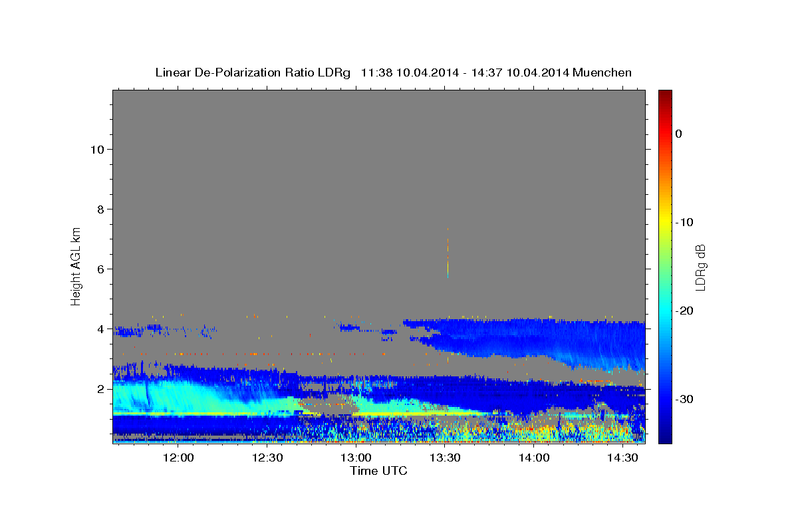Click the colorbar value '-30'
Image resolution: width=798 pixels, height=532 pixels.
pos(683,399)
